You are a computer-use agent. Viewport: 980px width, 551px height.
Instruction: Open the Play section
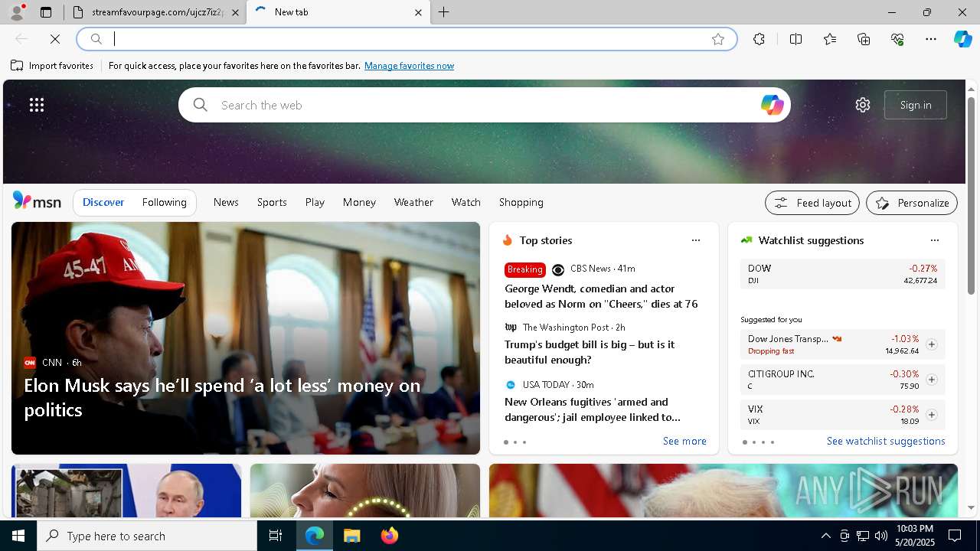(x=315, y=202)
